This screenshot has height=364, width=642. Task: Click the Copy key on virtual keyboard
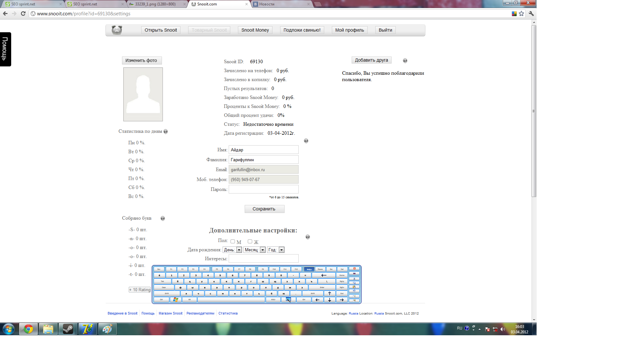(x=354, y=283)
